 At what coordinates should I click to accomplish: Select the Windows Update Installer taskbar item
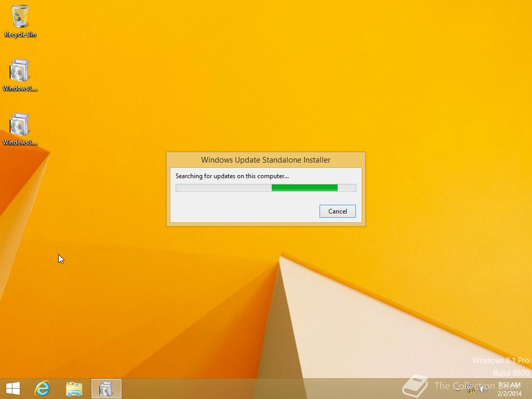click(x=106, y=389)
